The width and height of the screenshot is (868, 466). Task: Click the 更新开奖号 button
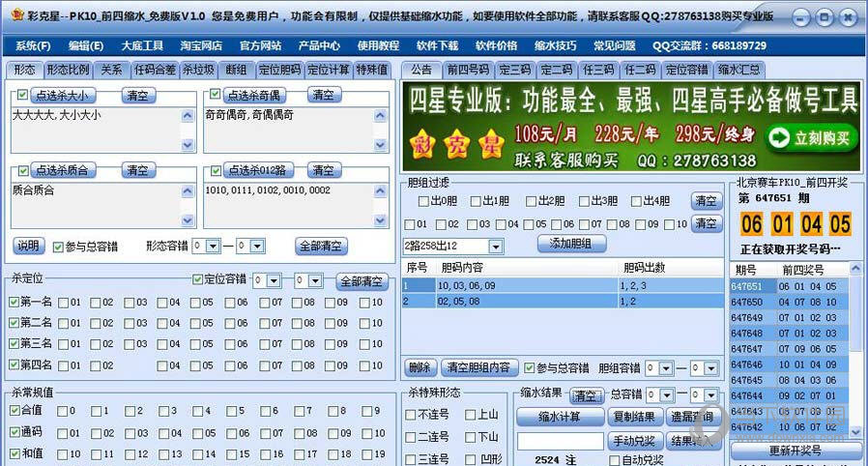[796, 451]
